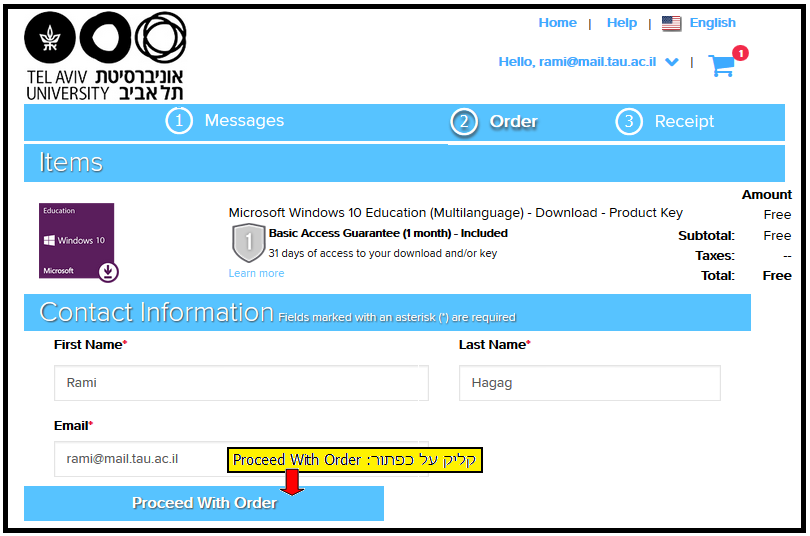This screenshot has width=810, height=536.
Task: Open the Help link
Action: coord(621,23)
